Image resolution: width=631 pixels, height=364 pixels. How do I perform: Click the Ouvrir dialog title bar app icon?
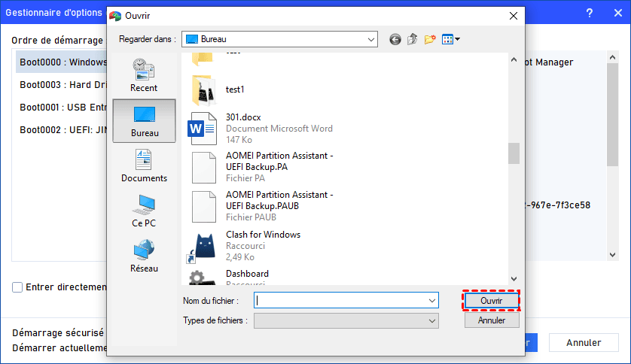point(115,16)
